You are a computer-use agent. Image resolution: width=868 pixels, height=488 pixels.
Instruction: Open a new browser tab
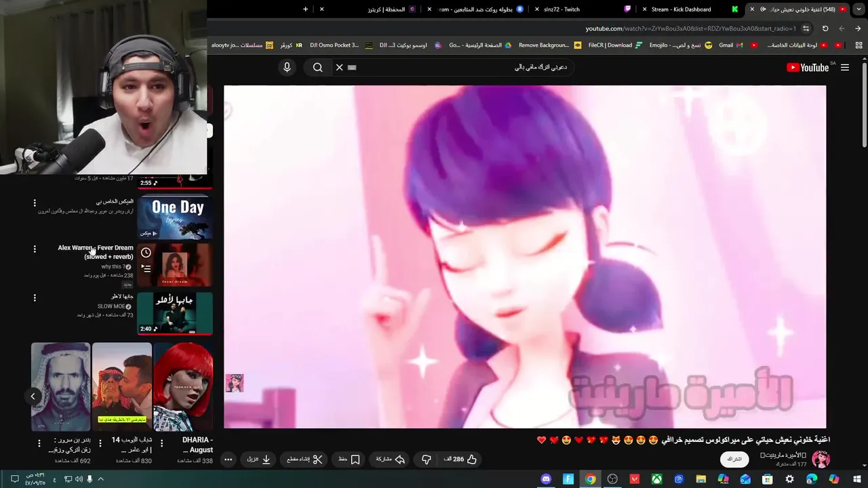(x=305, y=9)
